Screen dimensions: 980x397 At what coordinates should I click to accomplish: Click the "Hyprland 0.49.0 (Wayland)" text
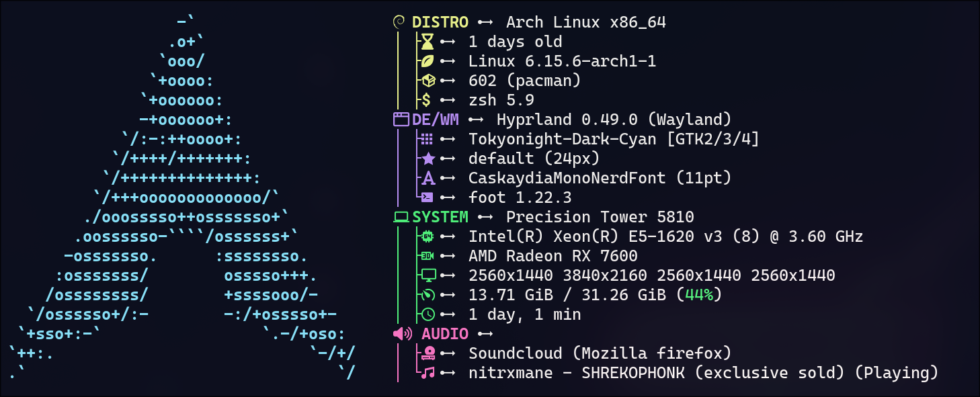click(614, 120)
